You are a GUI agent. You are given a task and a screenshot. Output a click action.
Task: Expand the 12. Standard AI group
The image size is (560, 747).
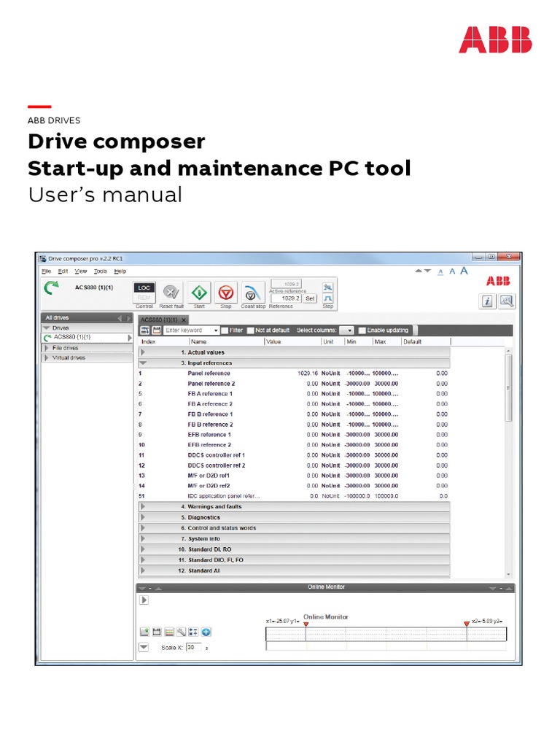143,570
